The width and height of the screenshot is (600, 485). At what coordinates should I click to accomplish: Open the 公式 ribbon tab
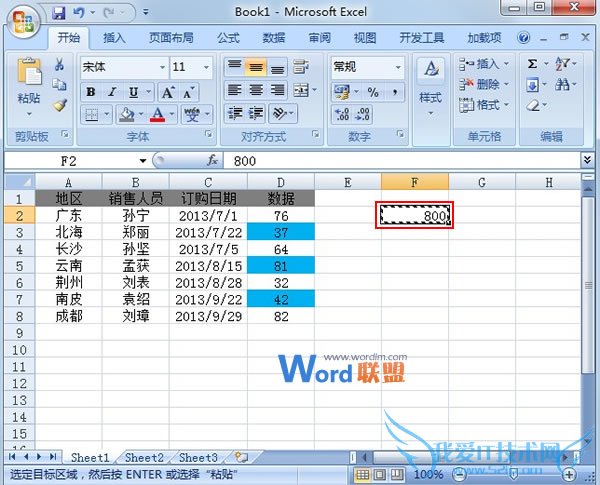(x=228, y=38)
